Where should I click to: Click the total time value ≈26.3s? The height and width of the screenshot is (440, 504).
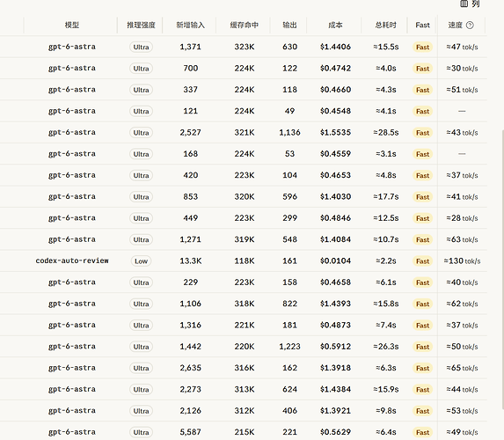[386, 347]
